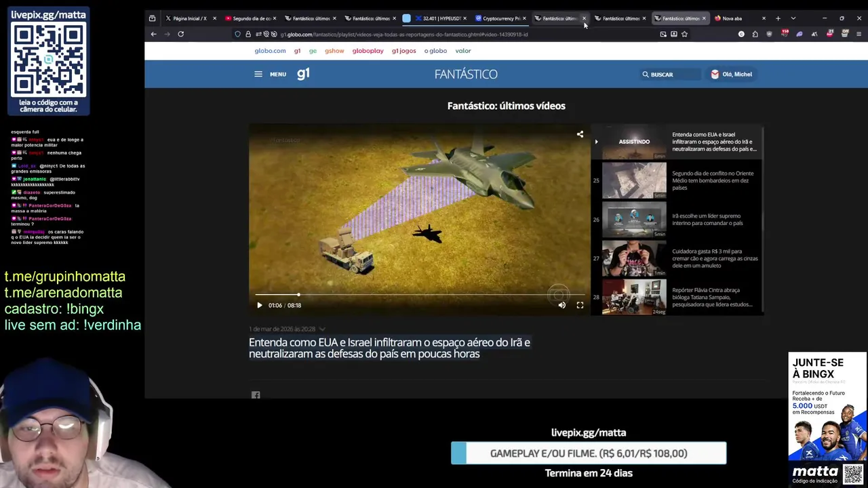Open the globoplay link
This screenshot has height=488, width=868.
[x=368, y=51]
